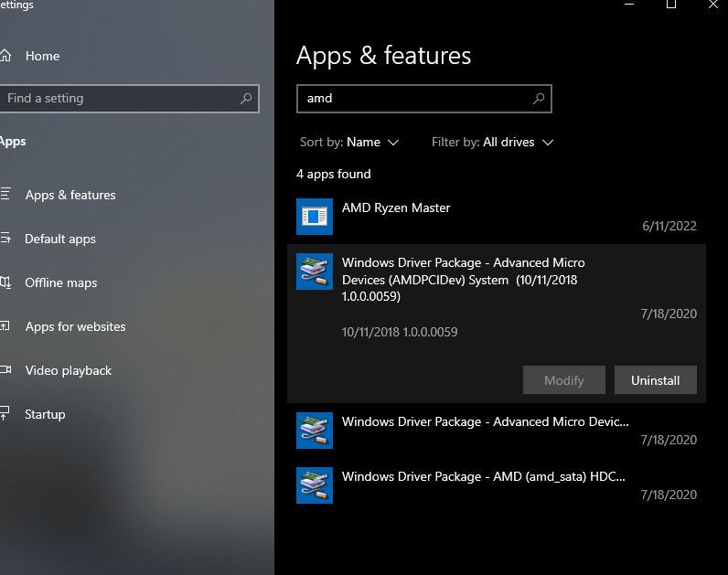Click the Home icon in sidebar
The height and width of the screenshot is (575, 728).
pos(5,56)
